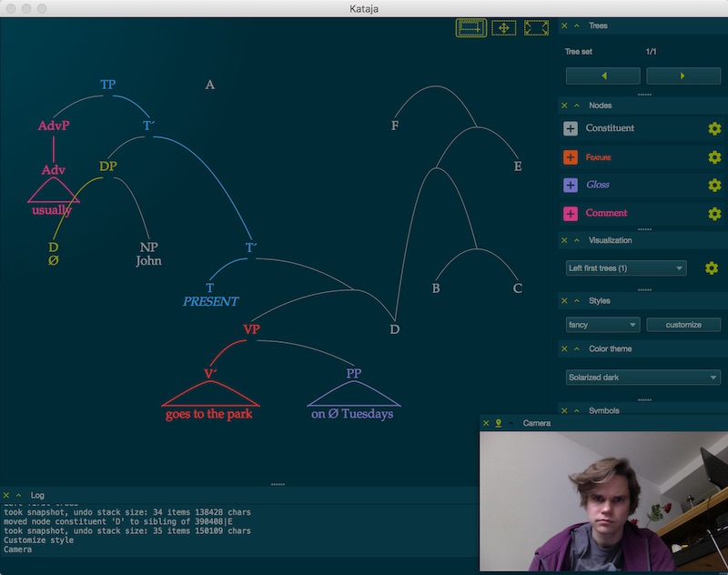Select the NP John node

(x=148, y=255)
